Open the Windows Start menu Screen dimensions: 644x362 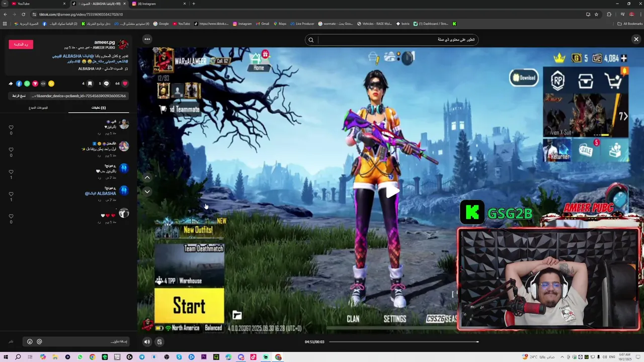[x=6, y=357]
